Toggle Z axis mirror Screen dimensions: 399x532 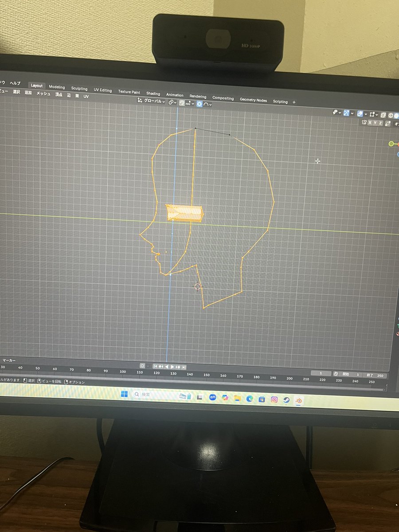tap(380, 123)
